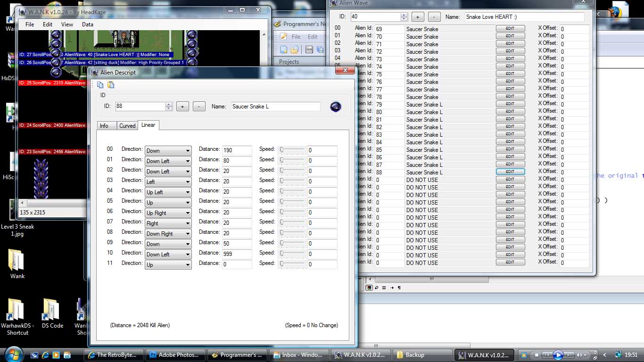Open the Info tab in Alien Descript
The width and height of the screenshot is (644, 362).
(104, 125)
